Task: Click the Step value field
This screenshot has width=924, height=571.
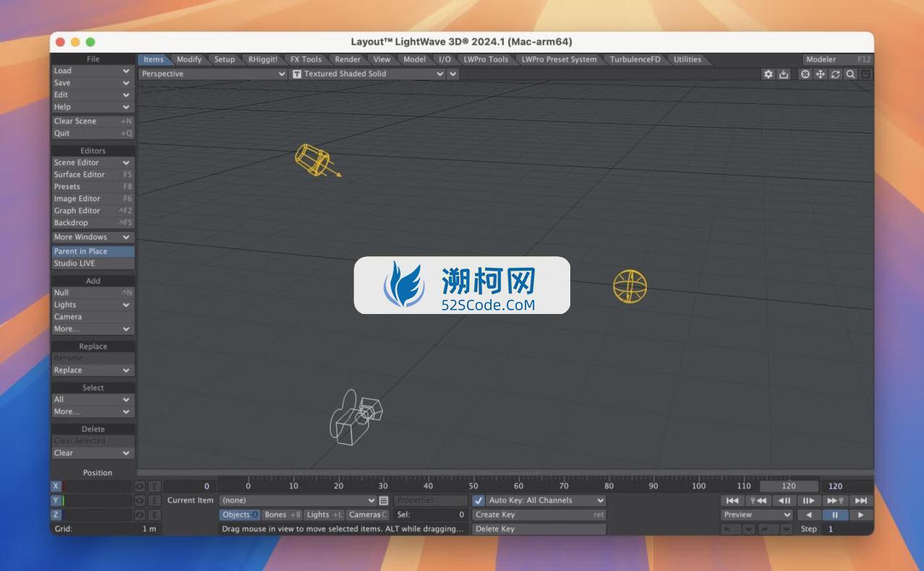Action: (x=847, y=529)
